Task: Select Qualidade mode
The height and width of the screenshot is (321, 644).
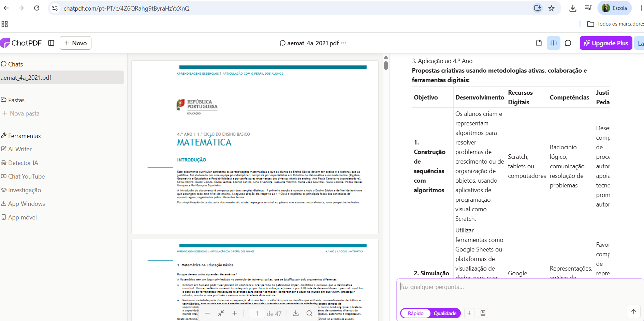Action: point(445,313)
